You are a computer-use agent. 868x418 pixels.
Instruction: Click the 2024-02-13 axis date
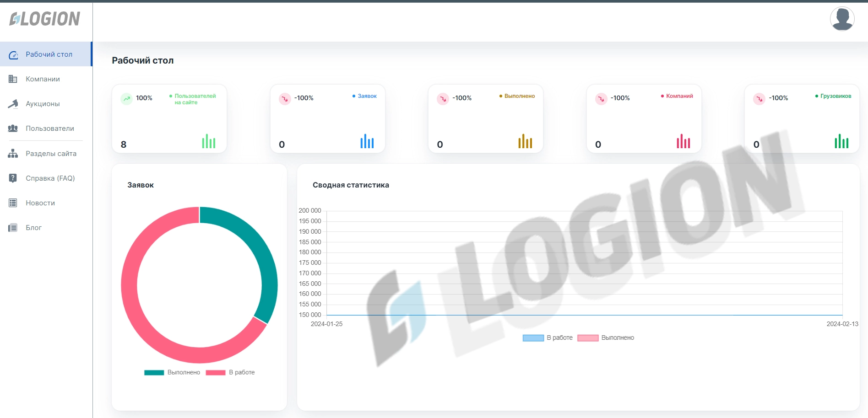(842, 324)
